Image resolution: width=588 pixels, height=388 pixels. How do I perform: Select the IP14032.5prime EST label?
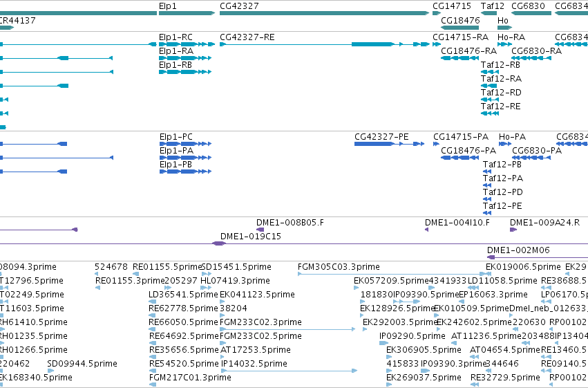coord(254,364)
